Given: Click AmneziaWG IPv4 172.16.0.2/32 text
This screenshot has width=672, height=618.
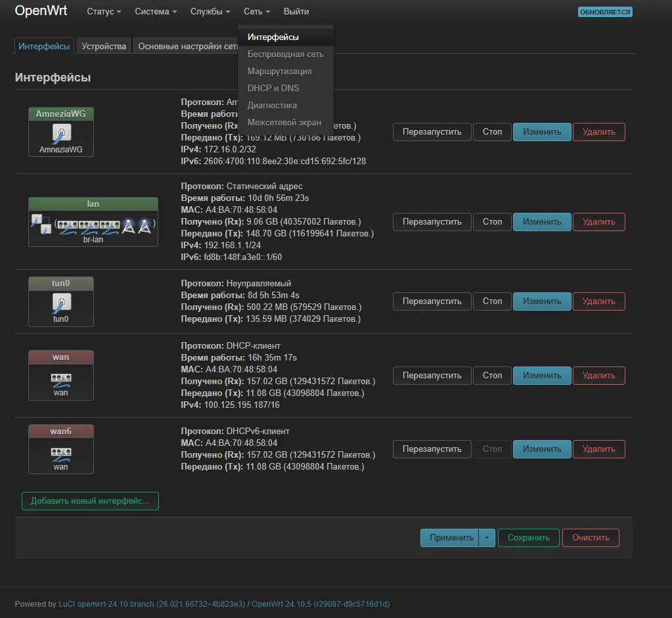Looking at the screenshot, I should (230, 149).
